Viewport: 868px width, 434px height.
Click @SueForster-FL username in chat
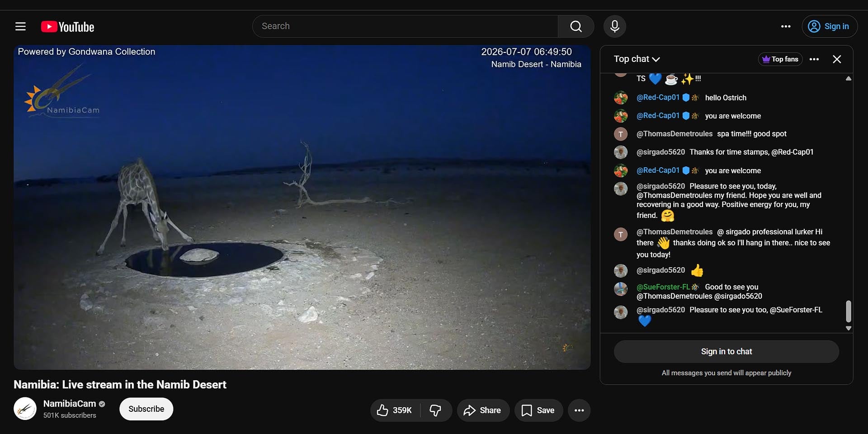click(663, 287)
